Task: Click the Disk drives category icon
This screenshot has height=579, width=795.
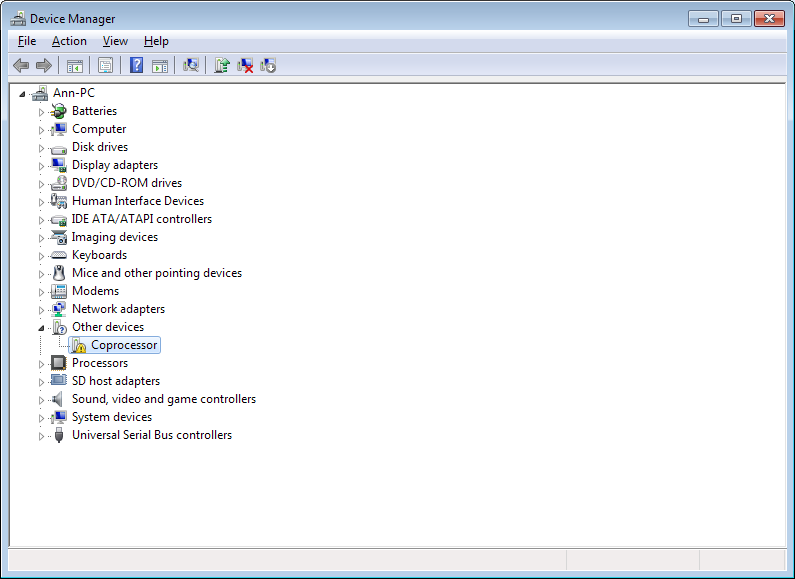Action: point(59,149)
